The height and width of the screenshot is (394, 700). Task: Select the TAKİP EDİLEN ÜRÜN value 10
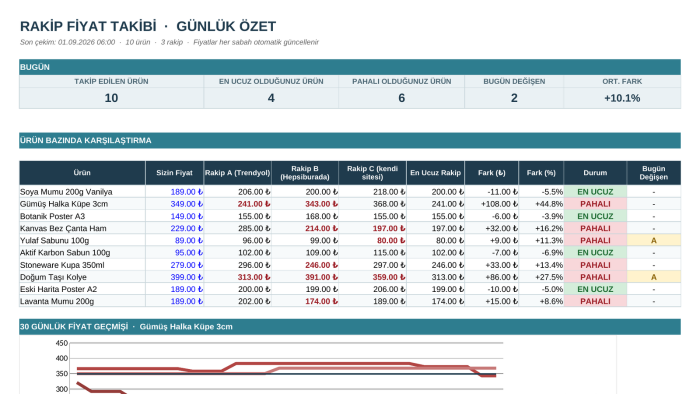(111, 98)
